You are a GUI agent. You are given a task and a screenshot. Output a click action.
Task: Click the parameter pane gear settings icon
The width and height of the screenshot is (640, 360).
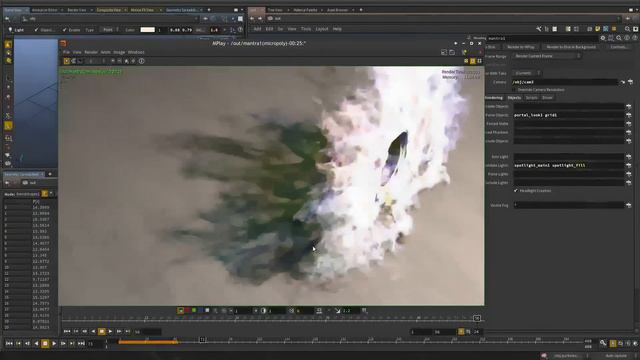[603, 38]
